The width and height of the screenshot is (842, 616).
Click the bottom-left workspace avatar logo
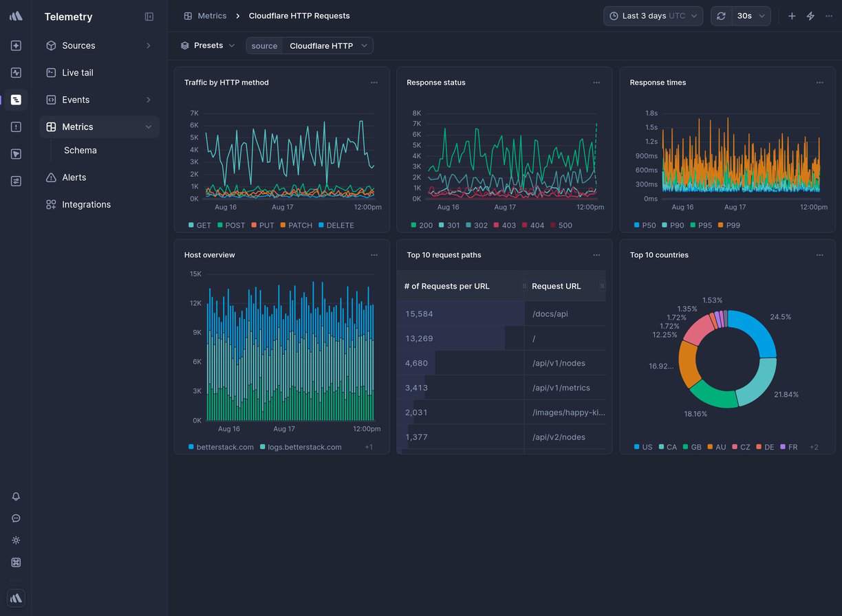[16, 598]
